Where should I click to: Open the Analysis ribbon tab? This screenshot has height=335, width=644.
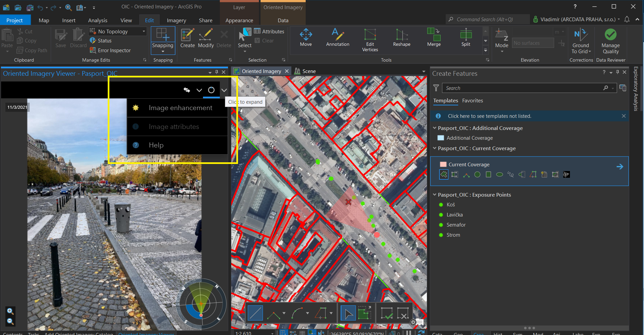click(x=98, y=20)
